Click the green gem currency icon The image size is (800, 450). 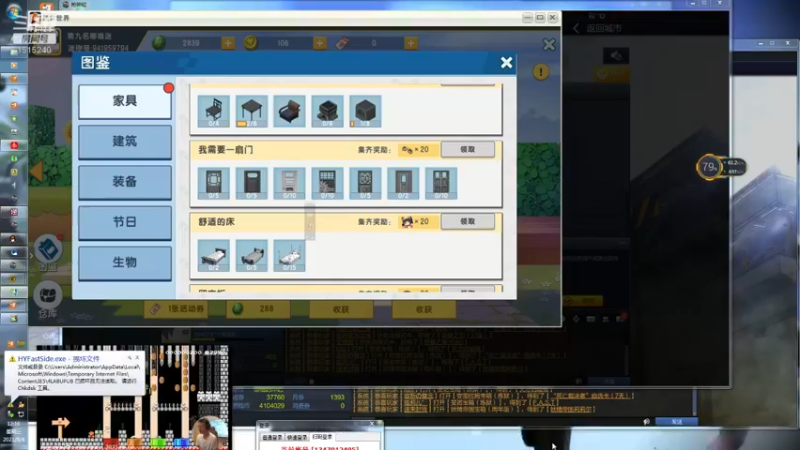click(159, 43)
